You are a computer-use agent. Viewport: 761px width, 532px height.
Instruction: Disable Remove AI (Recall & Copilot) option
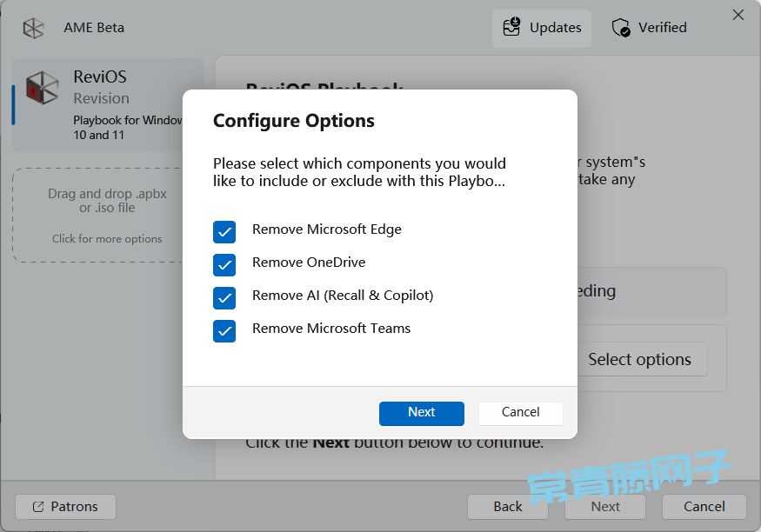point(224,297)
